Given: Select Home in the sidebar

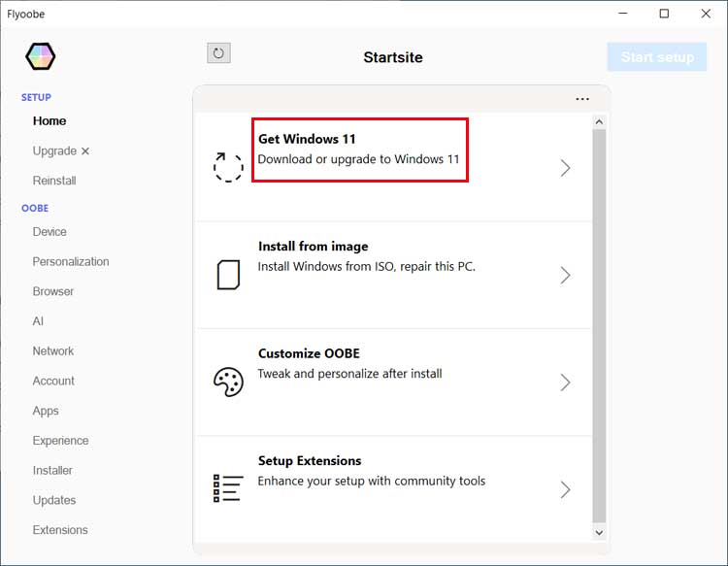Looking at the screenshot, I should coord(50,121).
